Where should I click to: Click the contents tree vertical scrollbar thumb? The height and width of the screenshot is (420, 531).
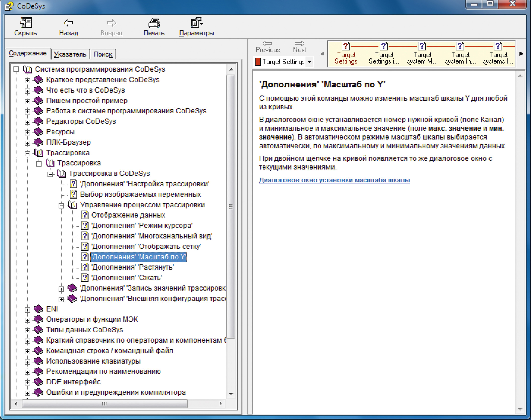[231, 207]
